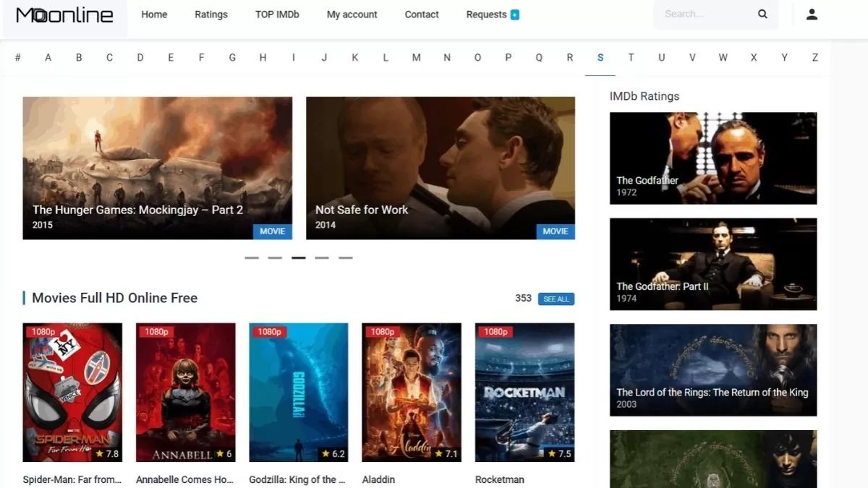This screenshot has width=868, height=488.
Task: Open The Godfather: Part II thumbnail
Action: [713, 264]
